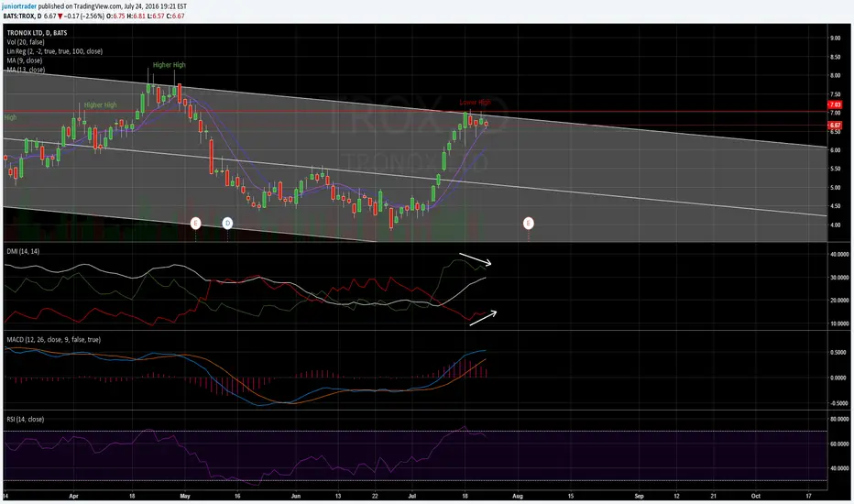Click the 4.00 price axis value

[835, 225]
